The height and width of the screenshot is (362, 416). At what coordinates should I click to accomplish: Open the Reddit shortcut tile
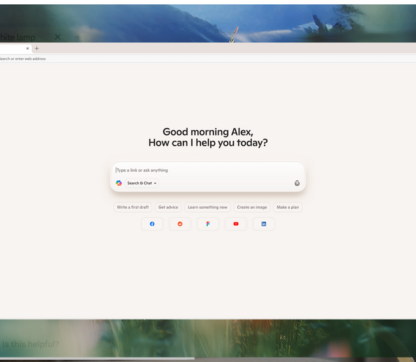pyautogui.click(x=180, y=224)
